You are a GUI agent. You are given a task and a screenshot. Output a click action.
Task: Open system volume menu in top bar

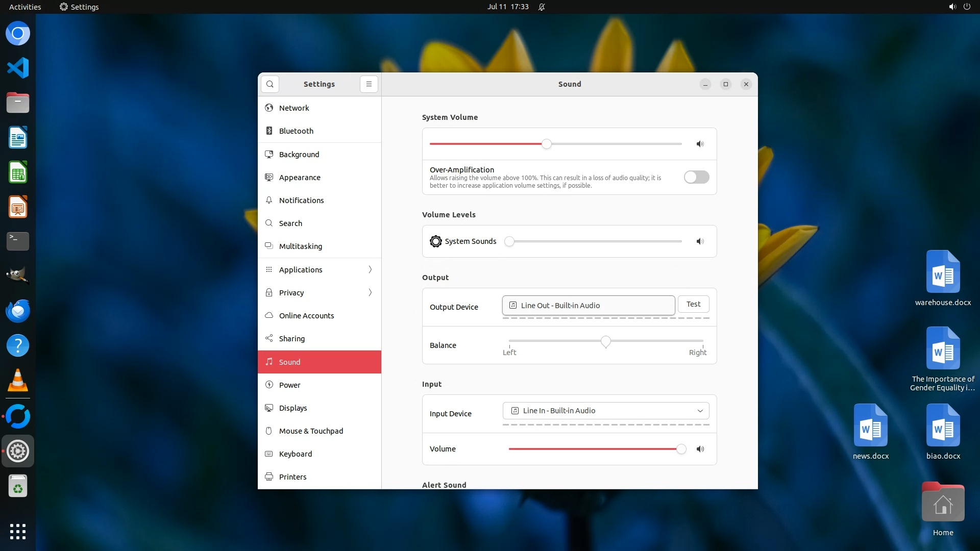[952, 7]
